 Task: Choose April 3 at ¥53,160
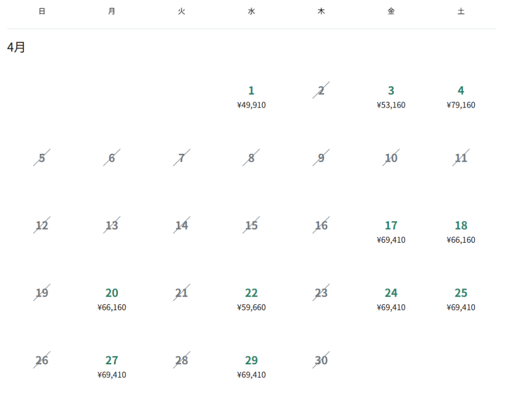point(391,97)
